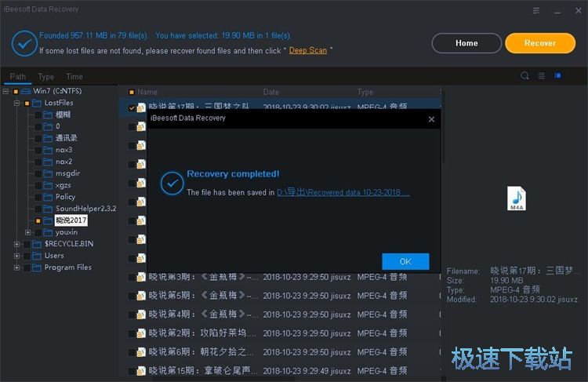Check the nox3 folder checkbox
This screenshot has height=382, width=588.
[38, 150]
